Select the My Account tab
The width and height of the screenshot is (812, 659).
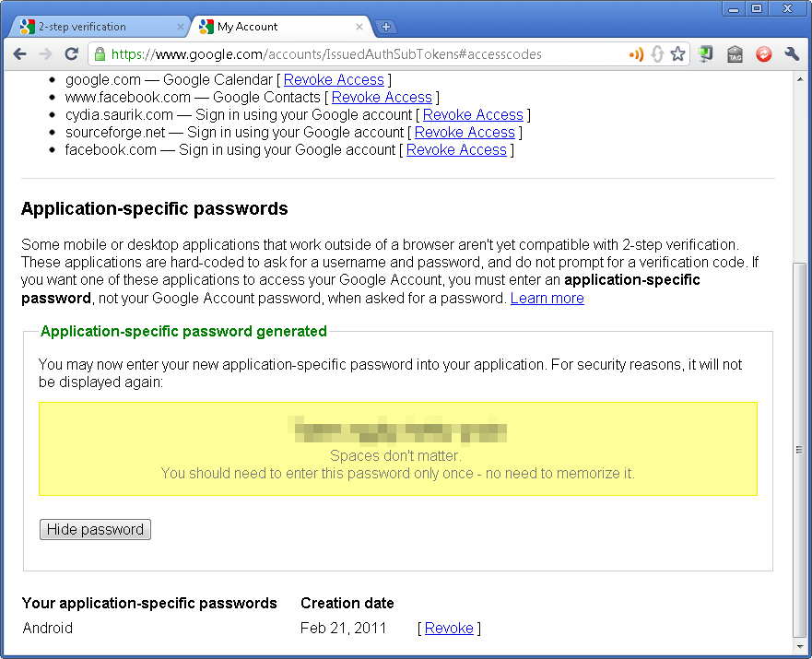(281, 27)
